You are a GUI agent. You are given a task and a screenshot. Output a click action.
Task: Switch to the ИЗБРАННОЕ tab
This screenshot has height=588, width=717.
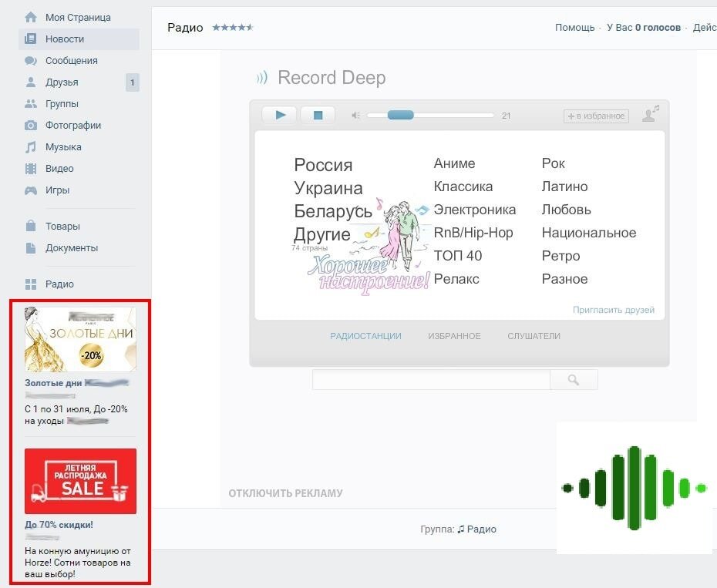pyautogui.click(x=455, y=336)
